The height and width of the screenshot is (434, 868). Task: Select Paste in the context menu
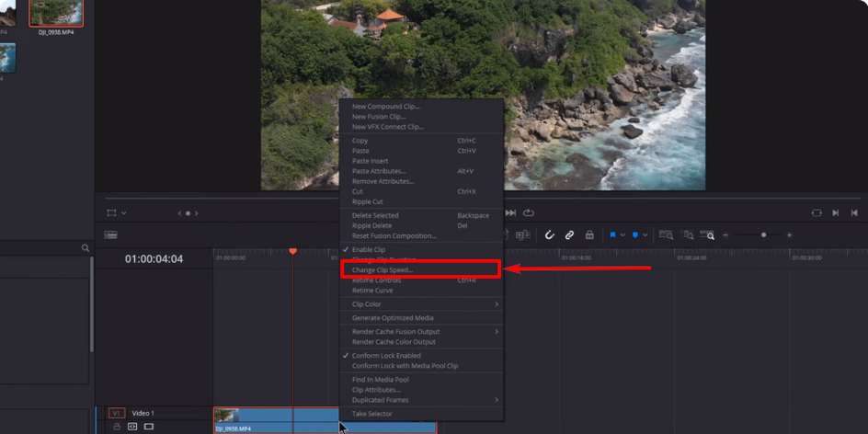[x=421, y=151]
